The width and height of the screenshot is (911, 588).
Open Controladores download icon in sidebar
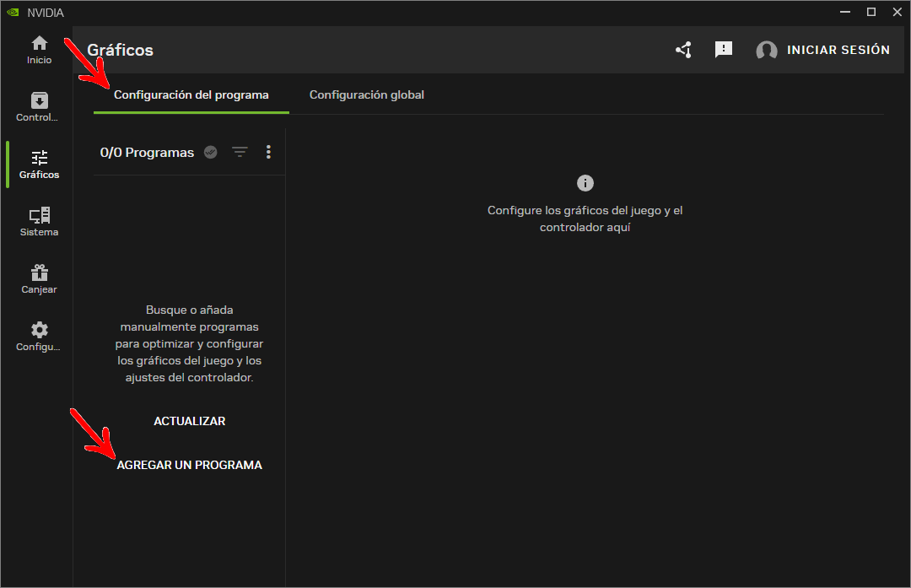pyautogui.click(x=40, y=100)
